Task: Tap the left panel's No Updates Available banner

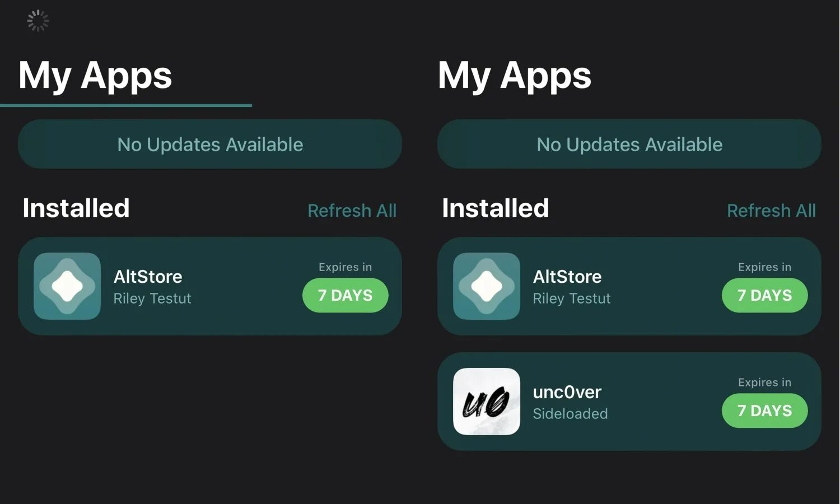Action: (210, 144)
